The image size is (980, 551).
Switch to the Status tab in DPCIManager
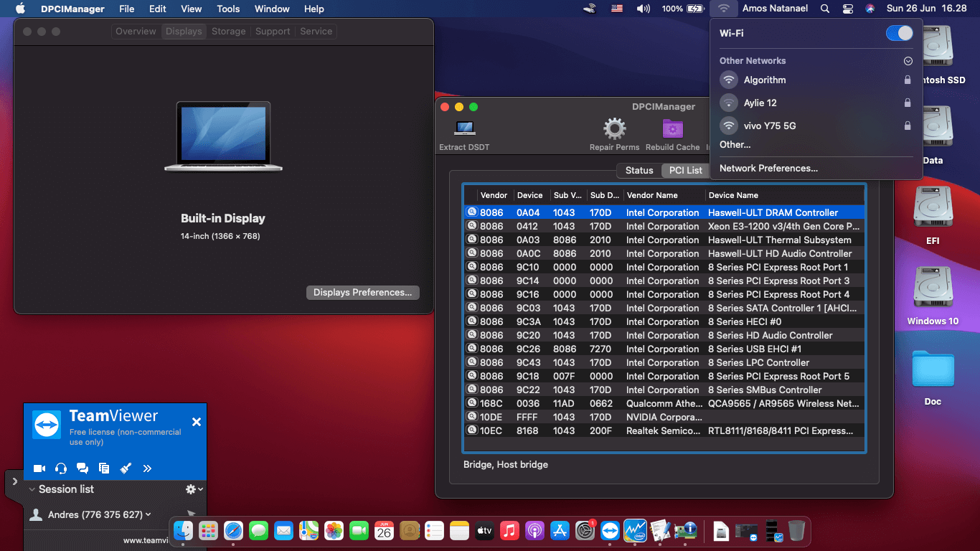638,170
